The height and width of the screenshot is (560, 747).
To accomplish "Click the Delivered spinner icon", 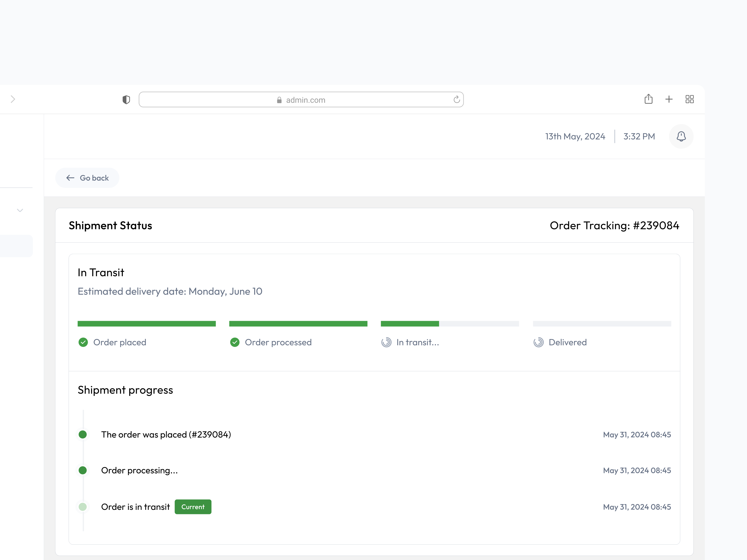I will pos(538,342).
